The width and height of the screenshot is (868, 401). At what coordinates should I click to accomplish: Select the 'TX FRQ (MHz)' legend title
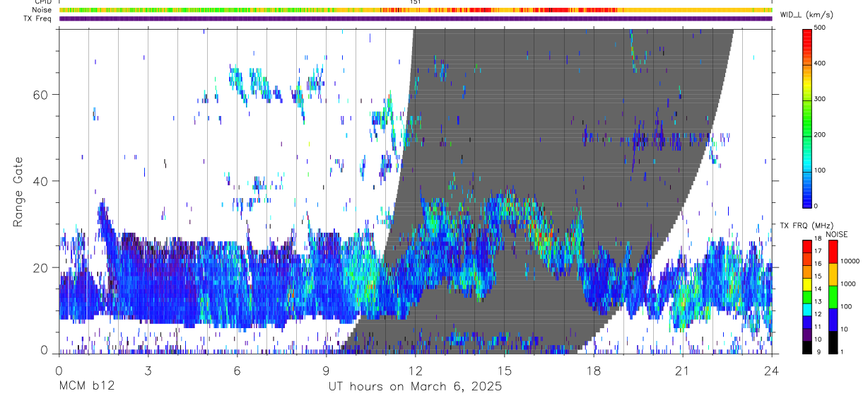click(806, 226)
